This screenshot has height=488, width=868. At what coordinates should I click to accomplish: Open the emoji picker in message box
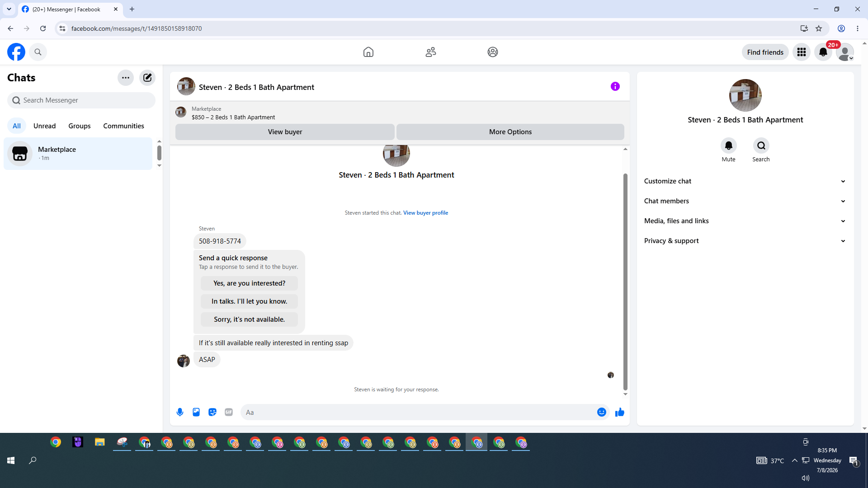point(602,412)
